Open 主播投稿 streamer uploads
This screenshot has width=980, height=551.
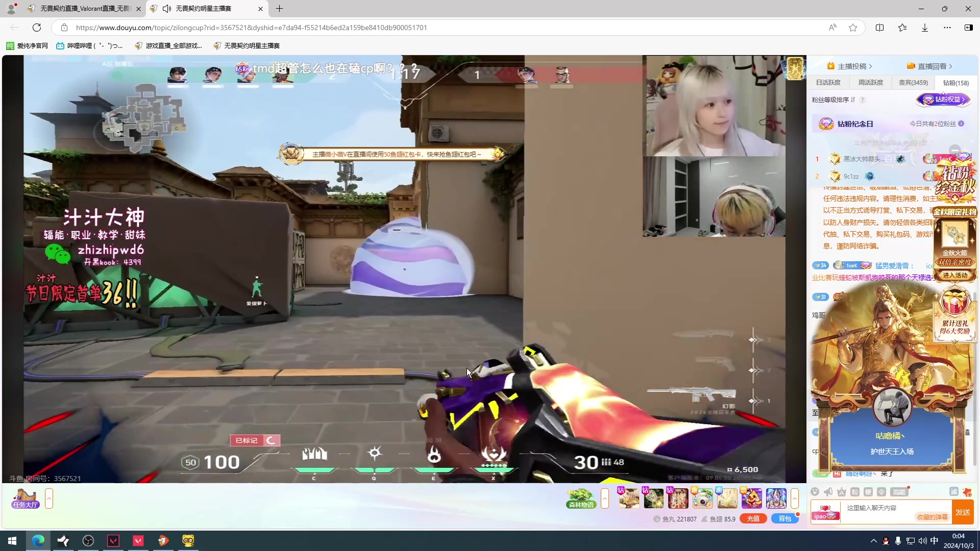click(850, 66)
